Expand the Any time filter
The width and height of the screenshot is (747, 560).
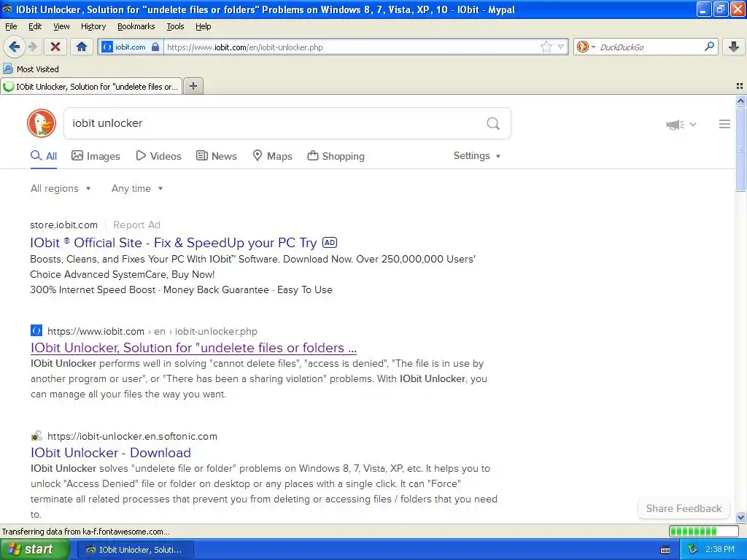click(x=137, y=189)
